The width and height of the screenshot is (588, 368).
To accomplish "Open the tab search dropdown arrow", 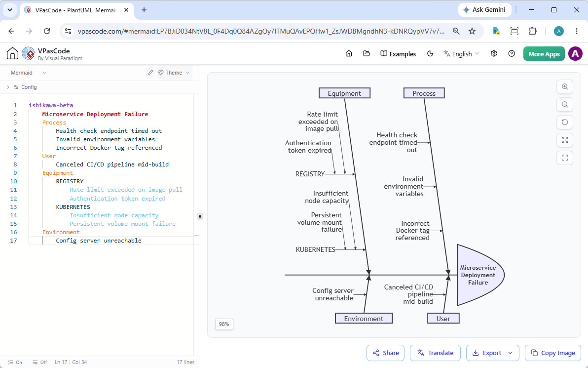I will [x=10, y=10].
